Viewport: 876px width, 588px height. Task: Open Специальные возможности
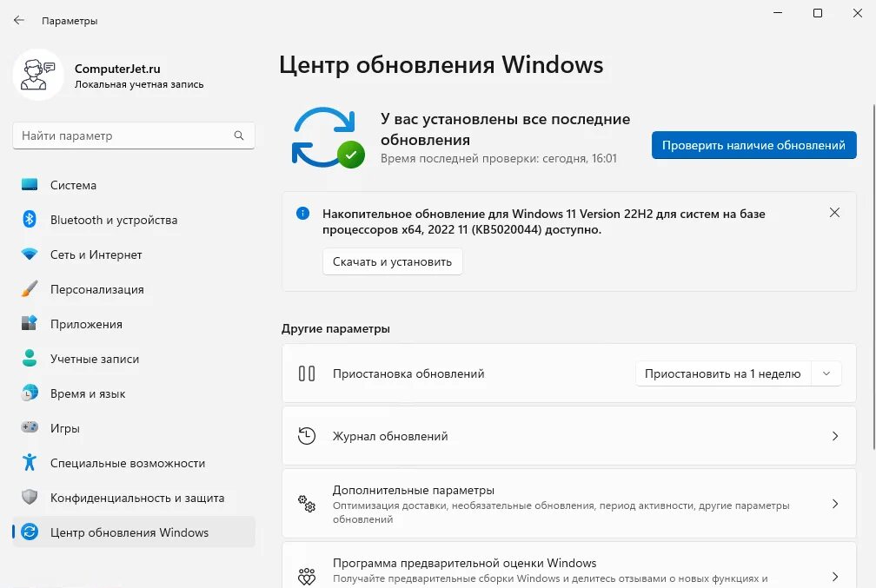134,462
